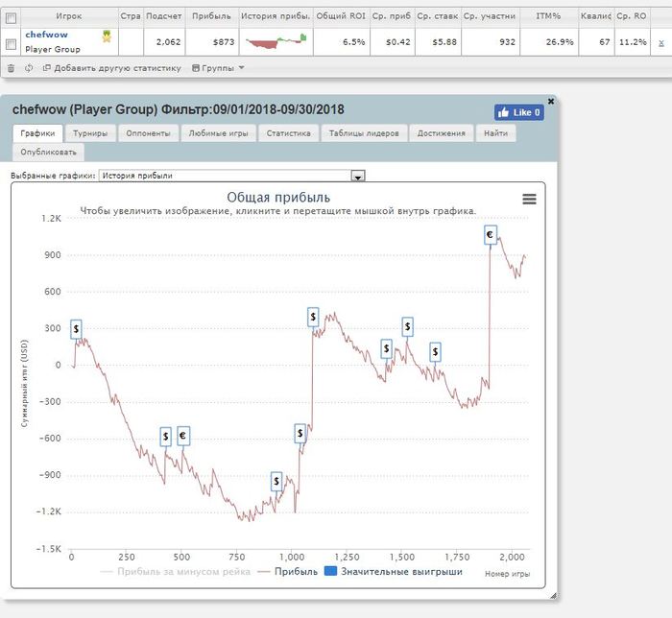
Task: Click dollar marker at -600 near game 1,040
Action: click(x=300, y=434)
